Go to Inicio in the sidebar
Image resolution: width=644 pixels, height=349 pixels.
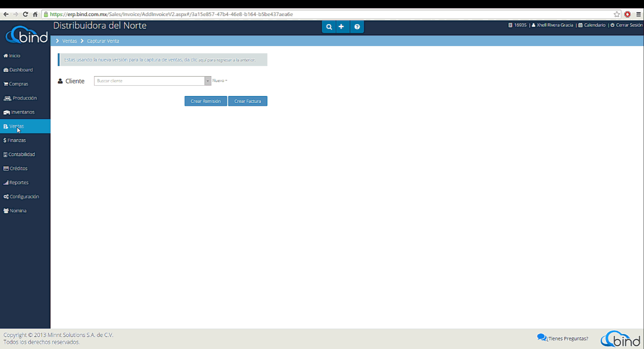pyautogui.click(x=25, y=56)
